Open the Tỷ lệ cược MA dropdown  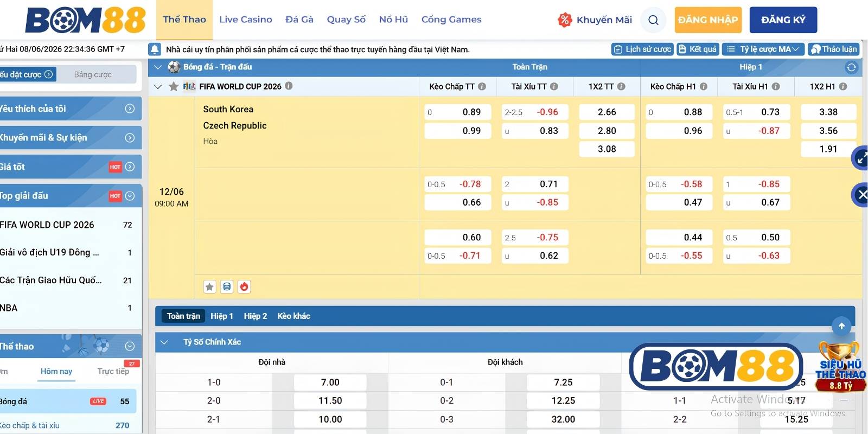point(763,49)
